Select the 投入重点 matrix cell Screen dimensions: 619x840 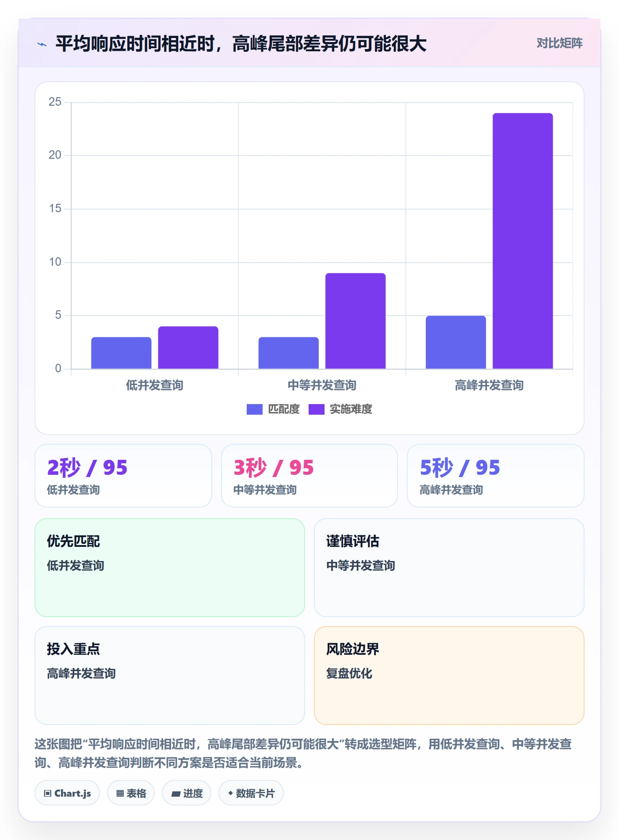[x=170, y=676]
